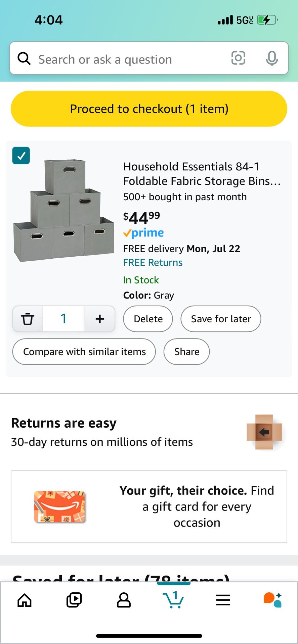
Task: Tap the Delete button
Action: [x=148, y=319]
